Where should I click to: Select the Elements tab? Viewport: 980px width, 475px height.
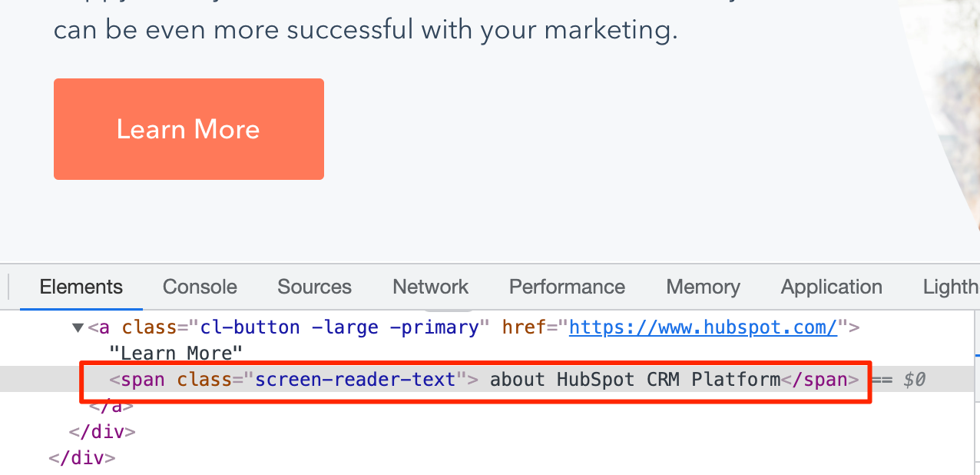click(81, 287)
